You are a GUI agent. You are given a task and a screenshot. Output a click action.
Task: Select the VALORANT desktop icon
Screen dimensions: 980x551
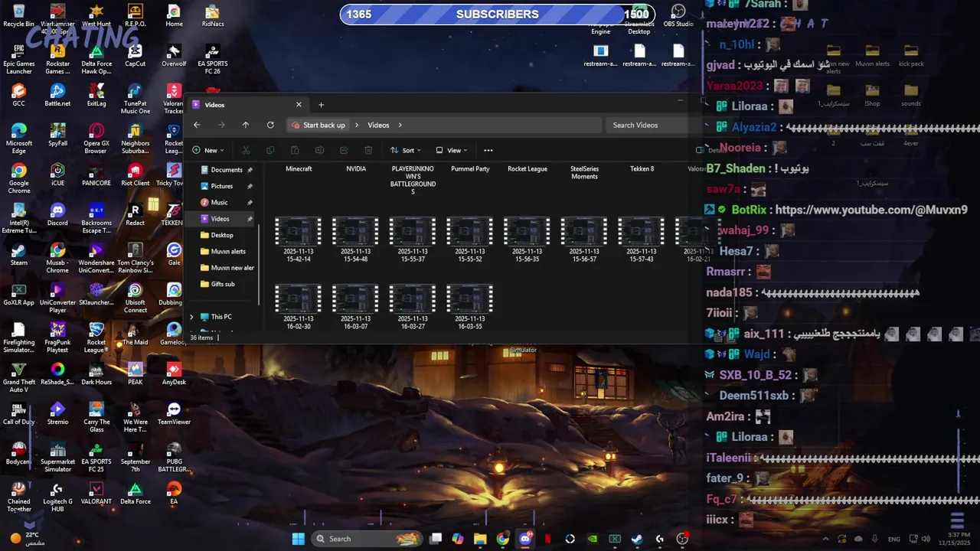point(96,493)
